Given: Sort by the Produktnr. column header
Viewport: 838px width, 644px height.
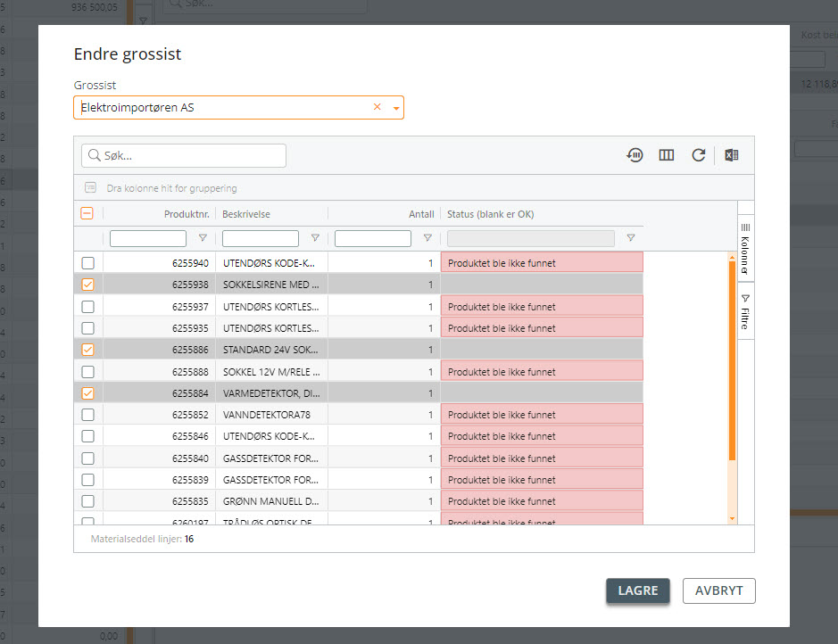Looking at the screenshot, I should 187,214.
